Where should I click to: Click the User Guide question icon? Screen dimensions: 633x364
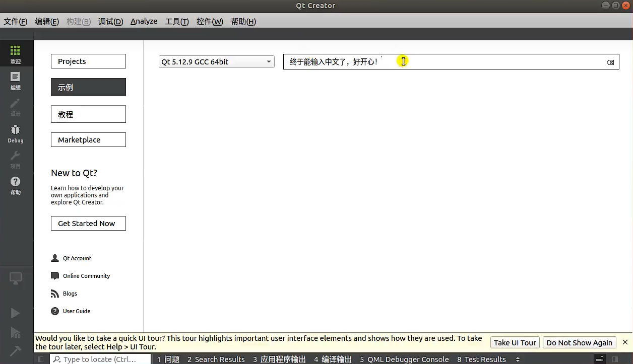pyautogui.click(x=55, y=311)
